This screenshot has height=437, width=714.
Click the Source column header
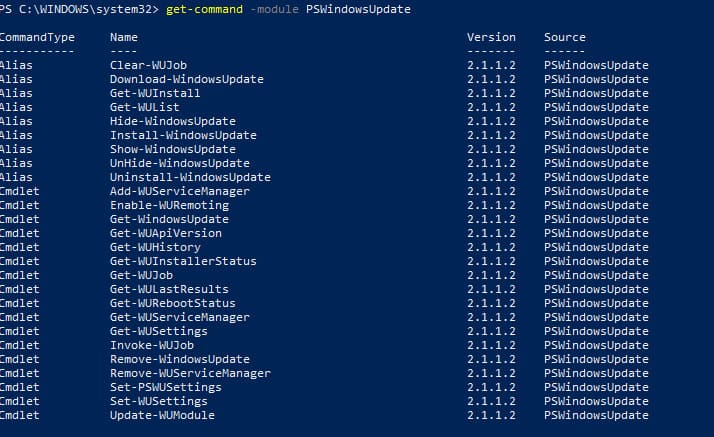click(x=565, y=37)
